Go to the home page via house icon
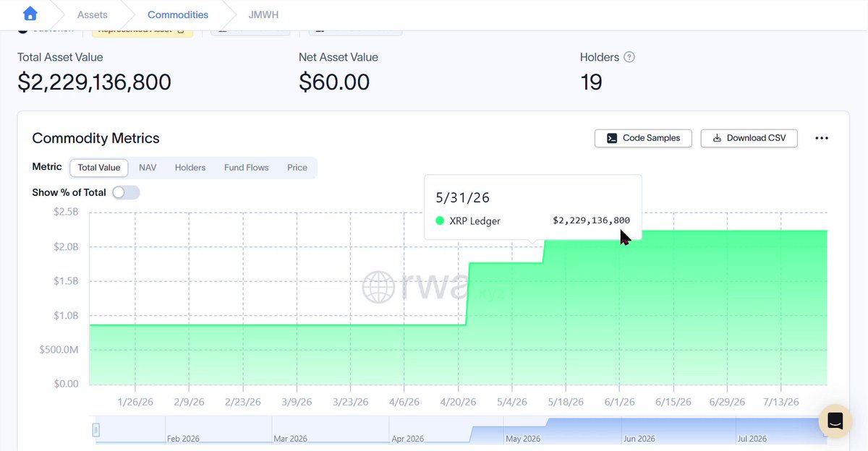The image size is (868, 451). pyautogui.click(x=30, y=14)
